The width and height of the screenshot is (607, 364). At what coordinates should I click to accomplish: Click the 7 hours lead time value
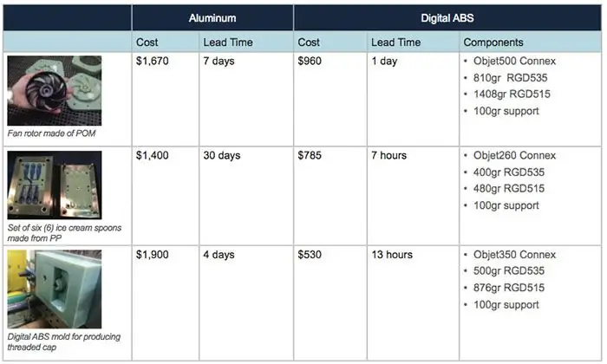(389, 155)
